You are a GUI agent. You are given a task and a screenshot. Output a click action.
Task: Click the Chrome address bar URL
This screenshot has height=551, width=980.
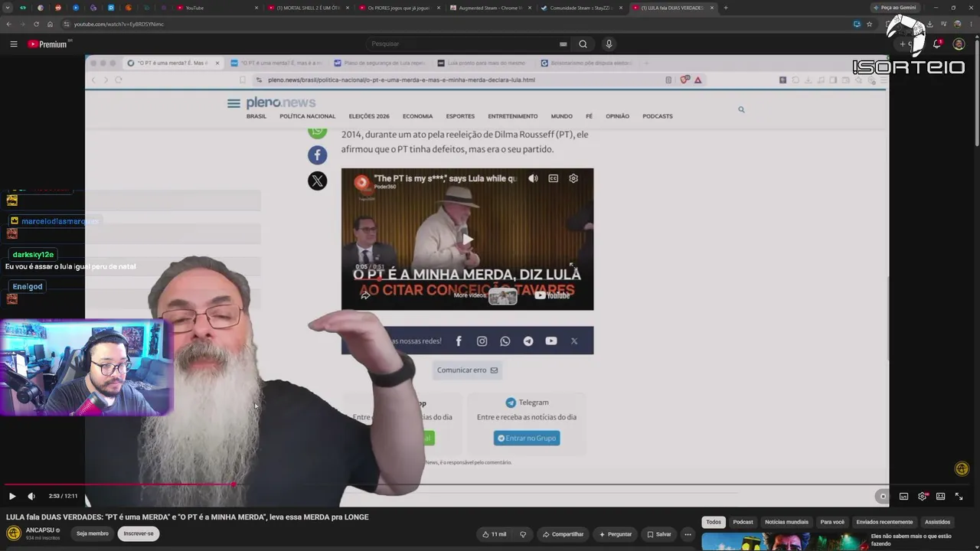click(119, 24)
